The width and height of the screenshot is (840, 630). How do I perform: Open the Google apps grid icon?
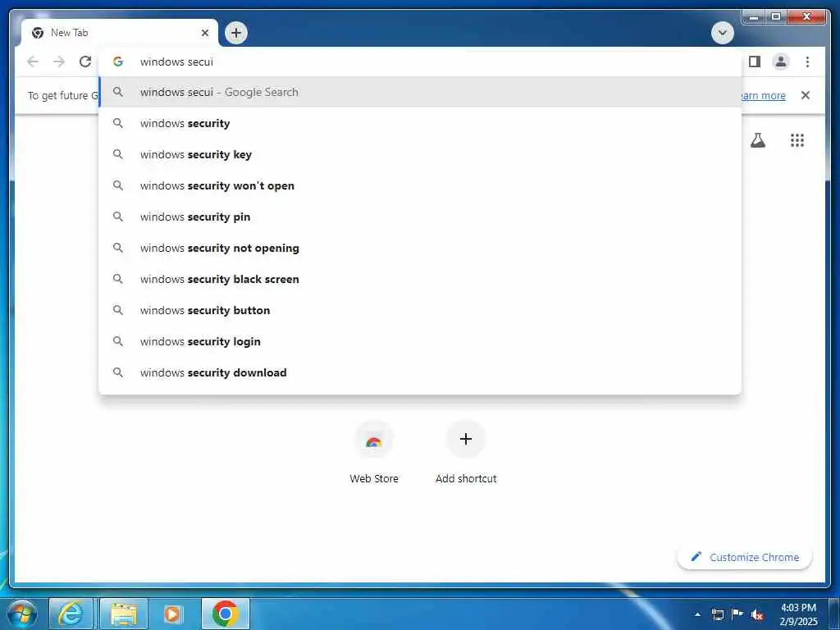click(797, 140)
